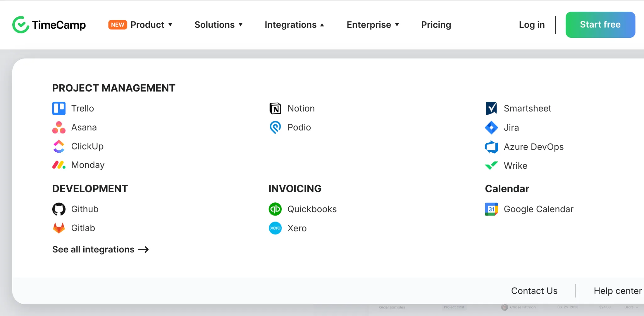Image resolution: width=644 pixels, height=316 pixels.
Task: Click the PROJECT MANAGEMENT heading
Action: [114, 88]
